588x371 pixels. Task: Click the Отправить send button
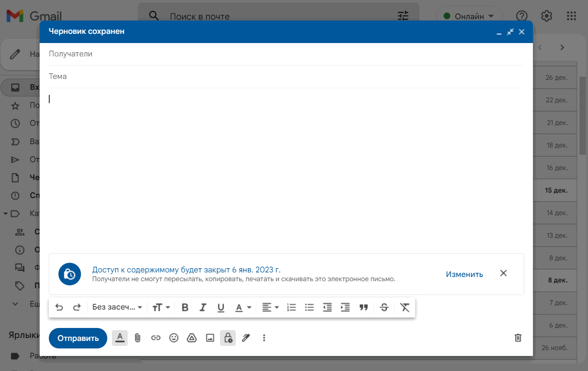pos(78,338)
